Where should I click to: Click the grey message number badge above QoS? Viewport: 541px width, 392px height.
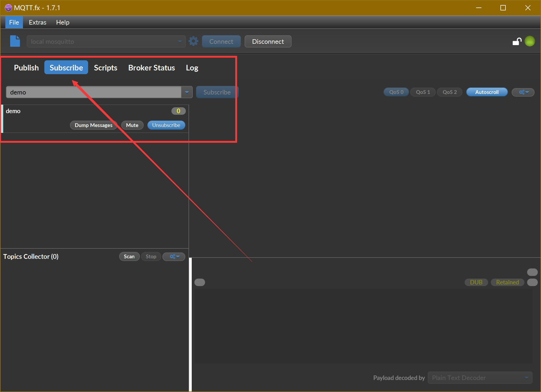(532, 272)
